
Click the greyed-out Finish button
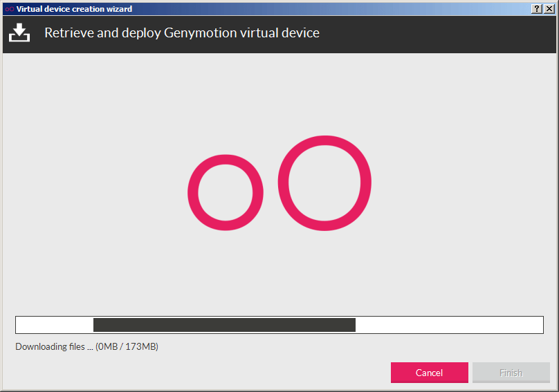[511, 373]
